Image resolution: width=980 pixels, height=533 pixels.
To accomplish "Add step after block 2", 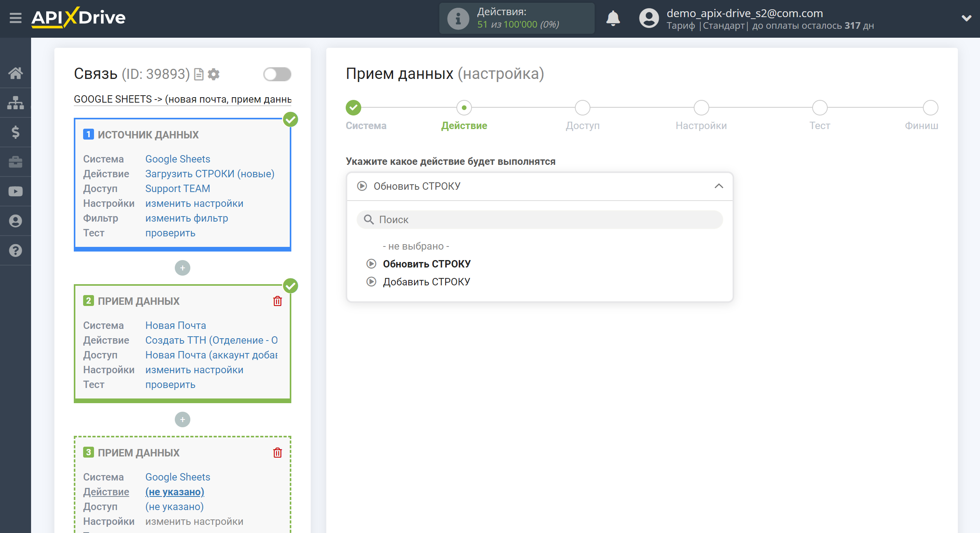I will tap(183, 419).
